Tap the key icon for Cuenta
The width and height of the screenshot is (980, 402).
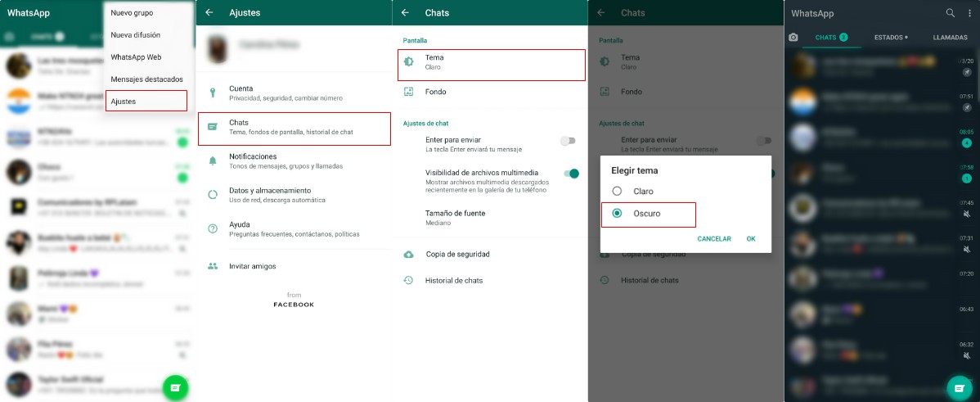213,93
